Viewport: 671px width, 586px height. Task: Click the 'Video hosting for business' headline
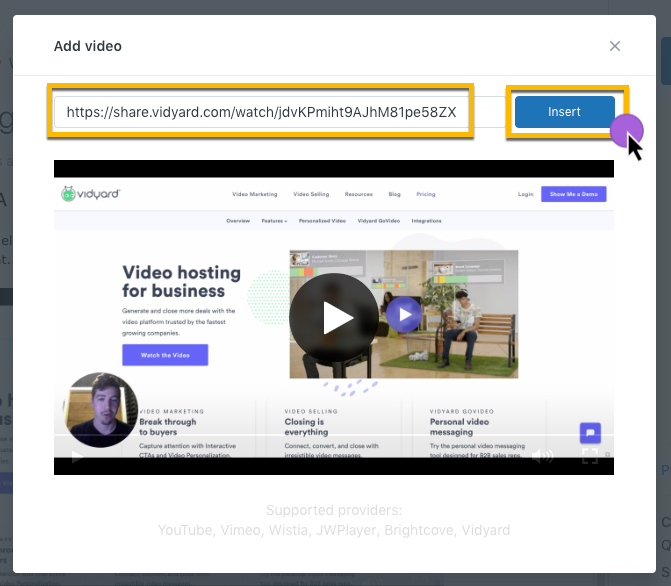tap(181, 282)
